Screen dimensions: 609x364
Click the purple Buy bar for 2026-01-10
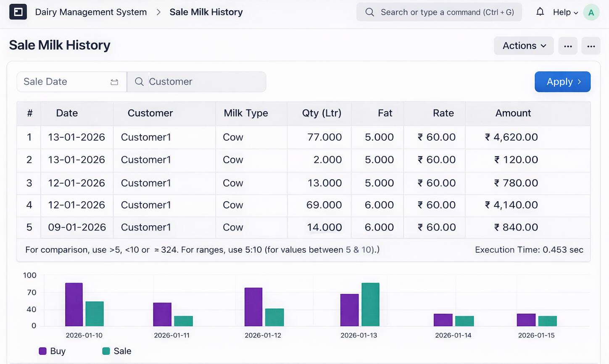click(x=74, y=304)
